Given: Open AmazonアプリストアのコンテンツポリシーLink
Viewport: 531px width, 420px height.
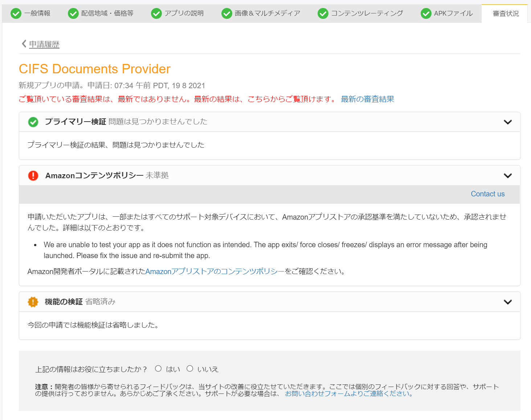Looking at the screenshot, I should coord(215,271).
